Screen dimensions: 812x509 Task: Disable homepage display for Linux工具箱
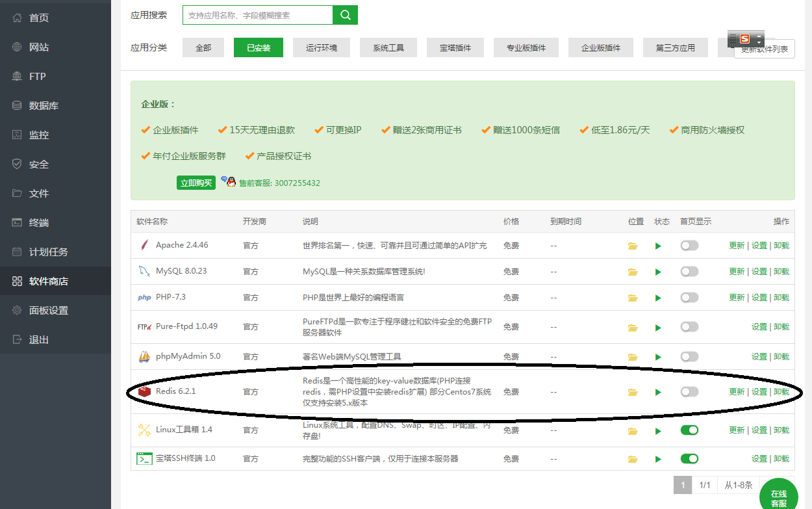click(689, 430)
